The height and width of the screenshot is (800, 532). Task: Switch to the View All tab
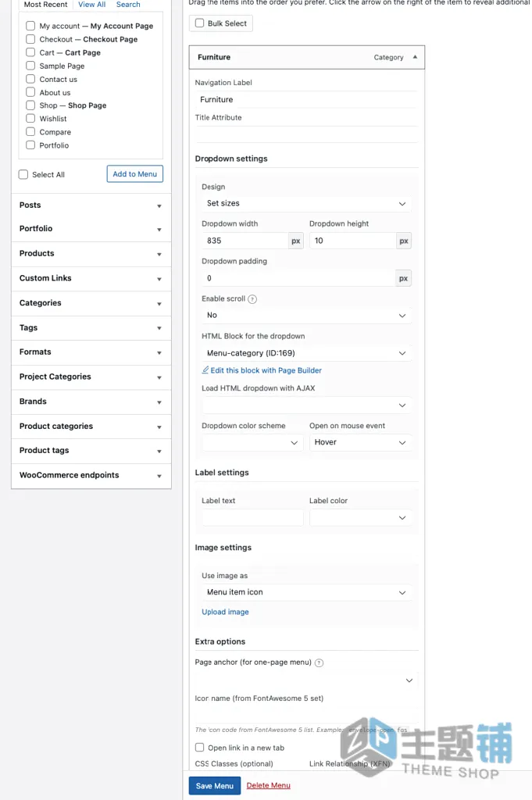92,5
